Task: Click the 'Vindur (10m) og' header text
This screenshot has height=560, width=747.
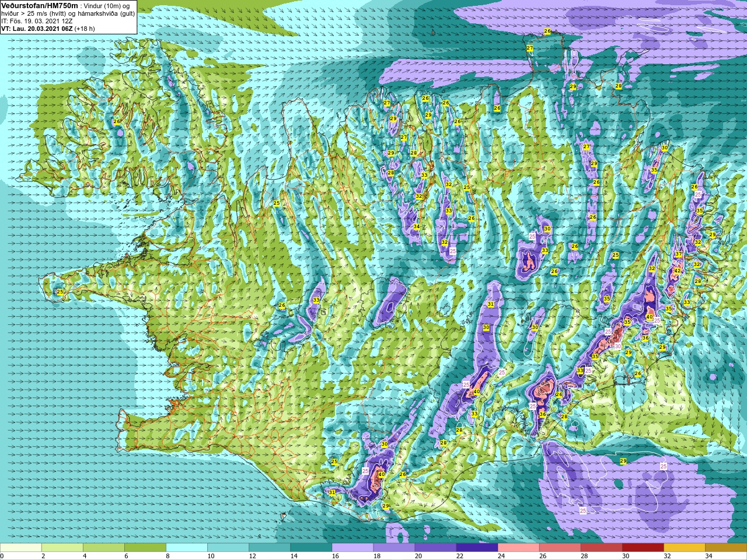Action: pyautogui.click(x=107, y=6)
